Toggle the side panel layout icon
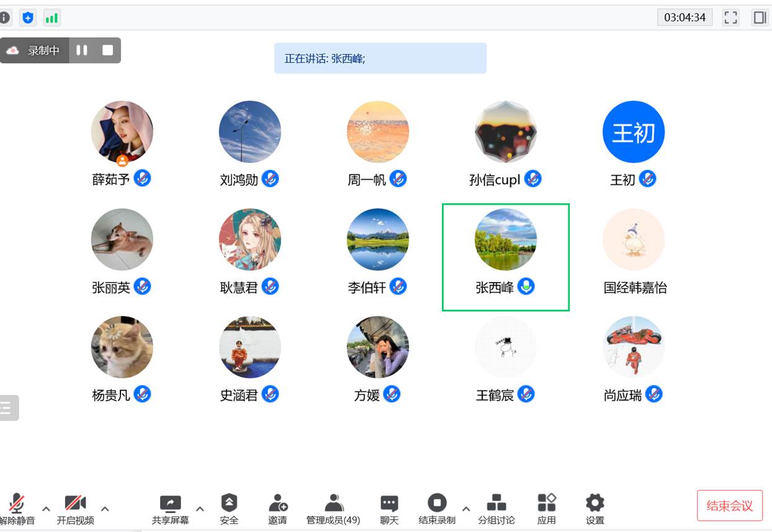 pos(760,17)
